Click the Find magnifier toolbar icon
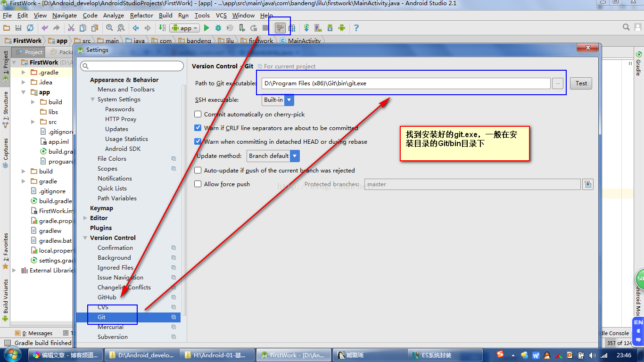This screenshot has height=362, width=644. 109,28
